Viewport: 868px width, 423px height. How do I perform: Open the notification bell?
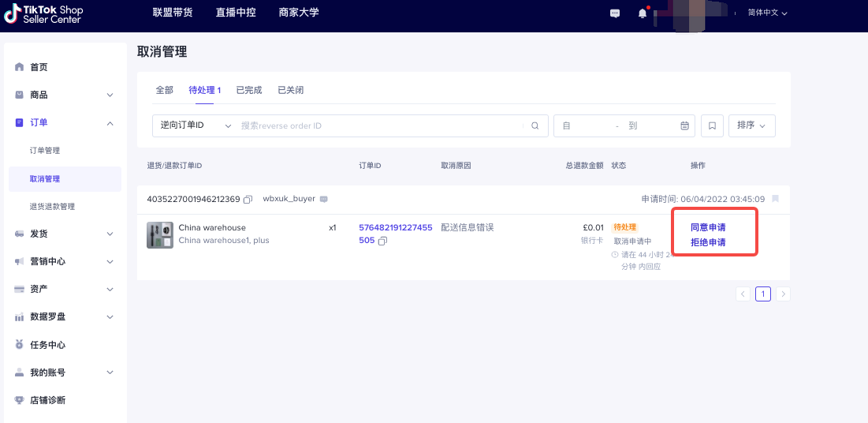(x=643, y=13)
